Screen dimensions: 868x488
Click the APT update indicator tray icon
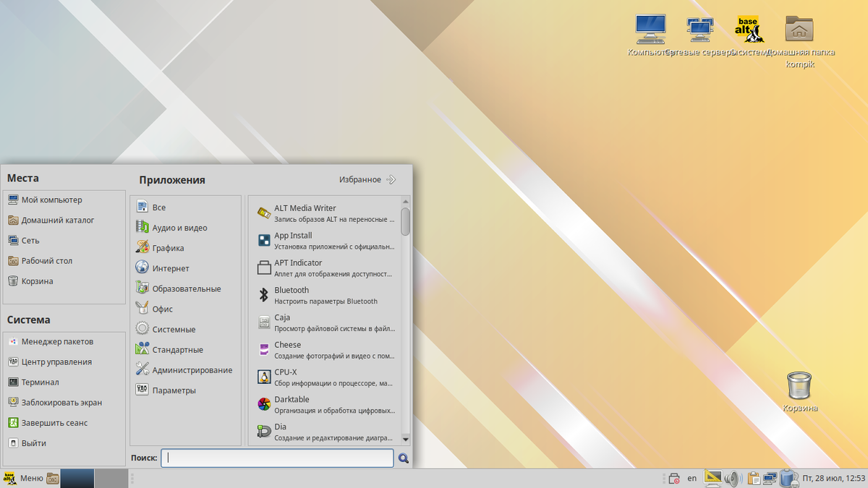click(673, 478)
